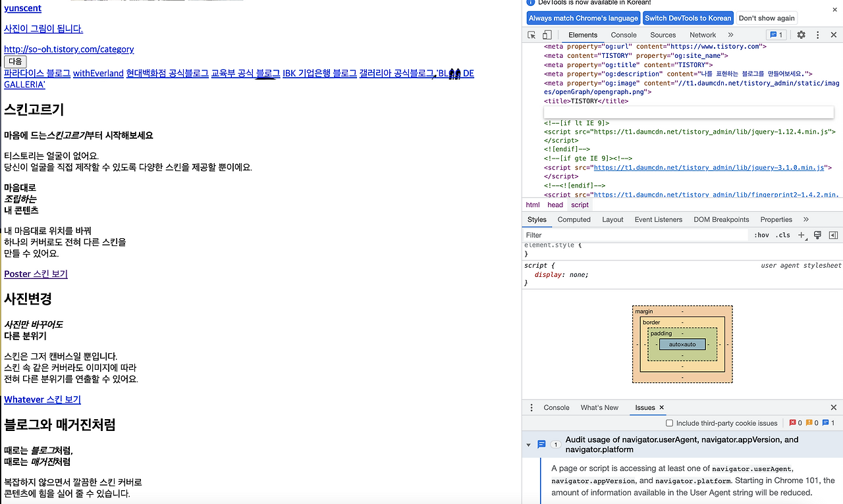
Task: Toggle the device toolbar icon
Action: point(547,35)
